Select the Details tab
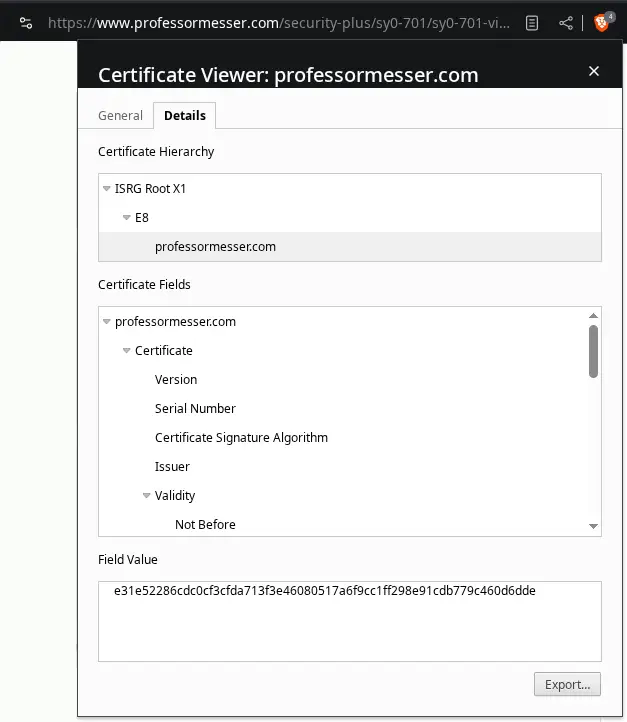This screenshot has height=722, width=627. pyautogui.click(x=184, y=116)
